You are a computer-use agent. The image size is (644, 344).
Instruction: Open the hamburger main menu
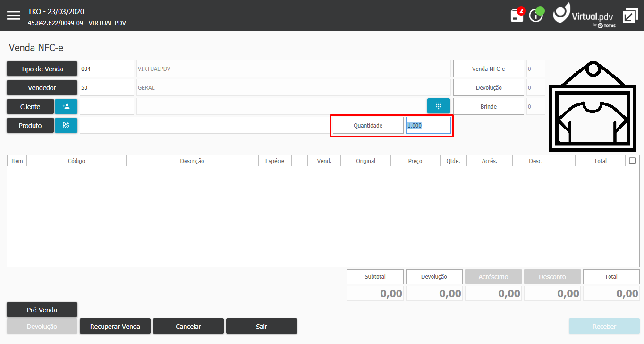(14, 15)
